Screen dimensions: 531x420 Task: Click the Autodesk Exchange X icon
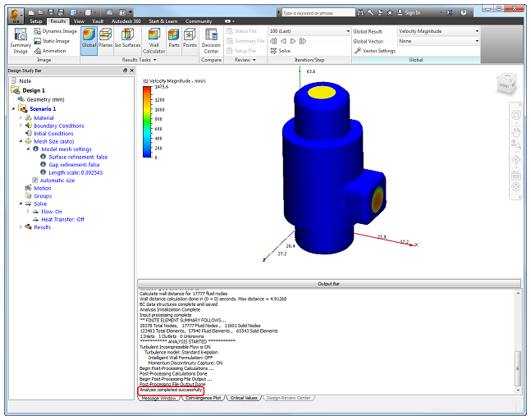coord(449,12)
